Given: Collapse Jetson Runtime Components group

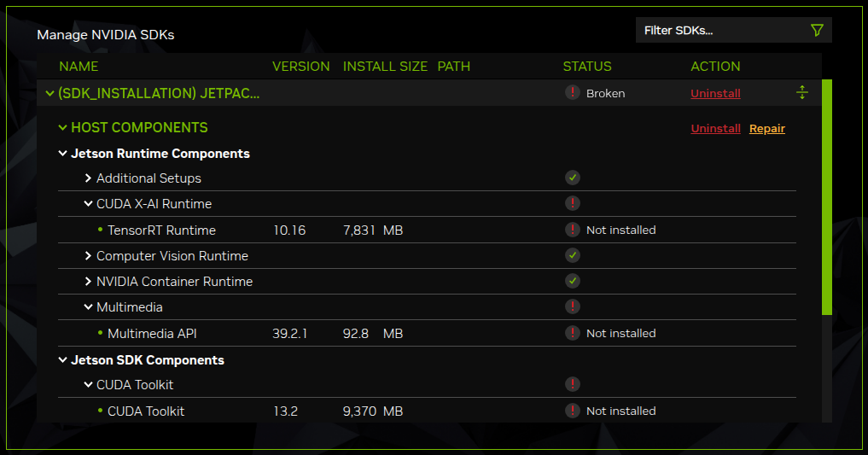Looking at the screenshot, I should click(62, 154).
